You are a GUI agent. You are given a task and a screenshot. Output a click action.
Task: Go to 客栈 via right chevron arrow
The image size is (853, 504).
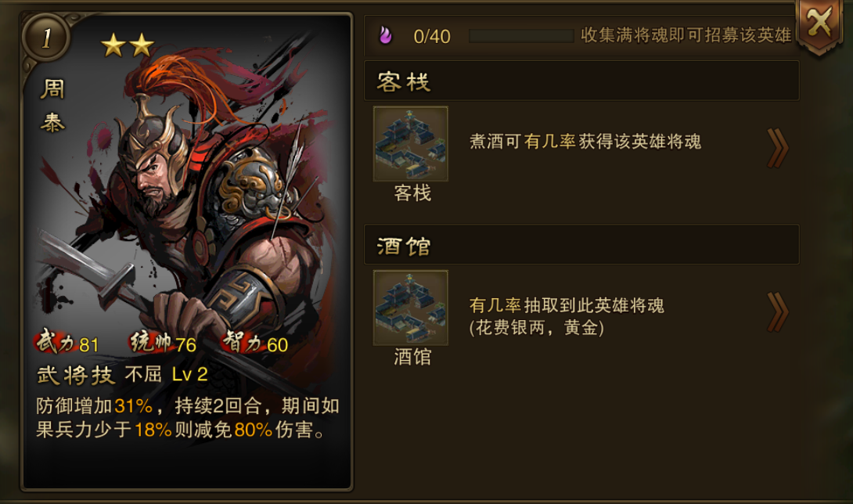tap(778, 148)
